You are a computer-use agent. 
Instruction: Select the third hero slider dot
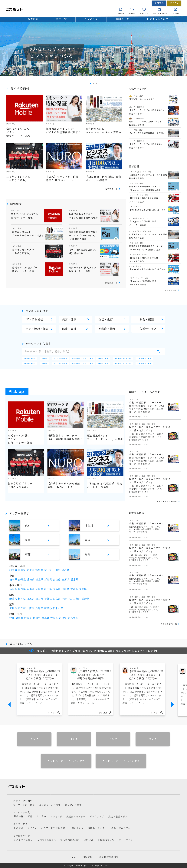[x=96, y=84]
